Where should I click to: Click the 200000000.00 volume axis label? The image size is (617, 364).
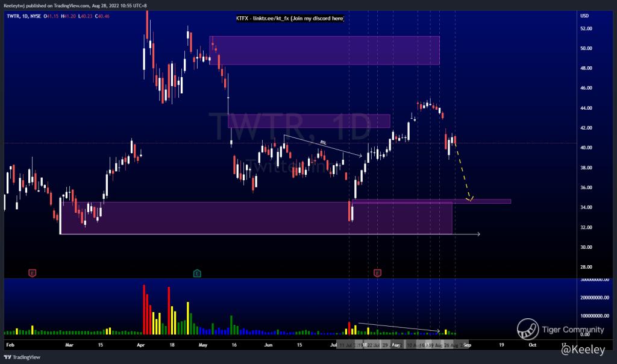click(595, 298)
